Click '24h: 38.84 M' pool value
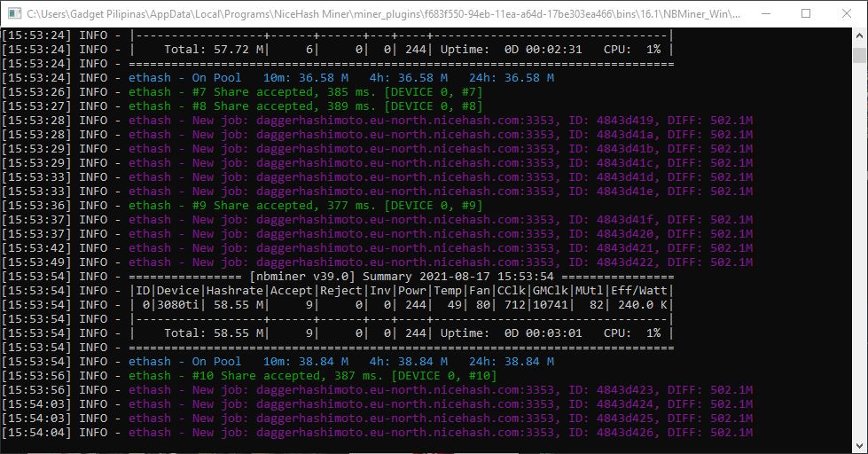 (x=512, y=362)
